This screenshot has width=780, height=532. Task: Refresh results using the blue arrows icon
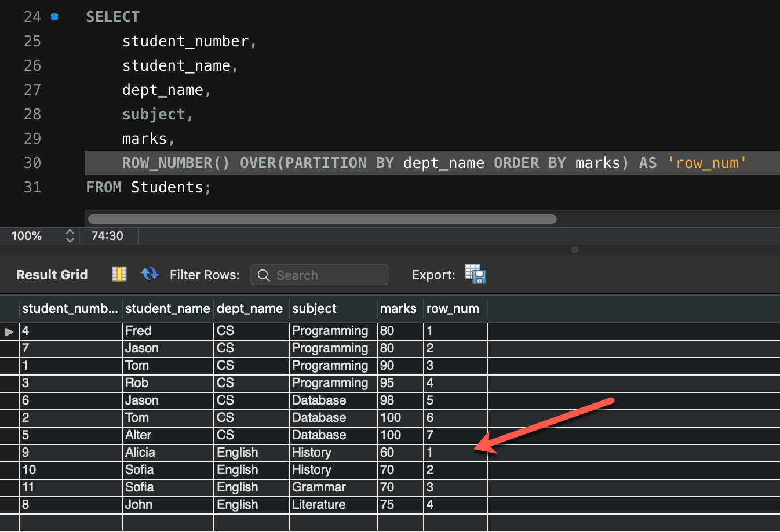(x=150, y=274)
